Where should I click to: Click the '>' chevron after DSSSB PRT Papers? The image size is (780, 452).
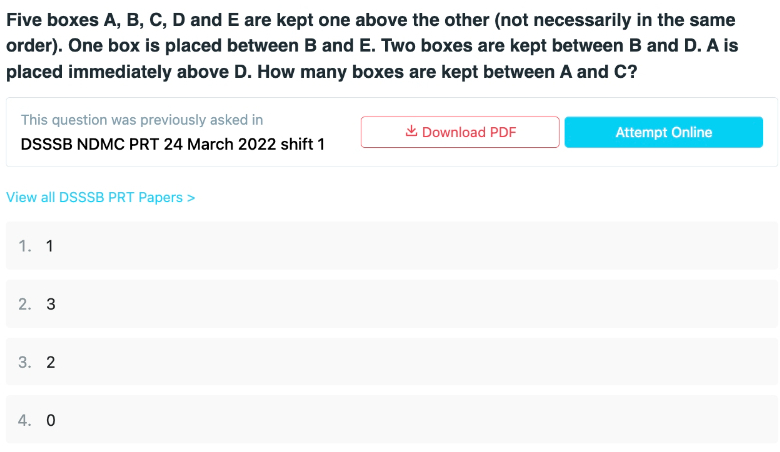pos(191,198)
